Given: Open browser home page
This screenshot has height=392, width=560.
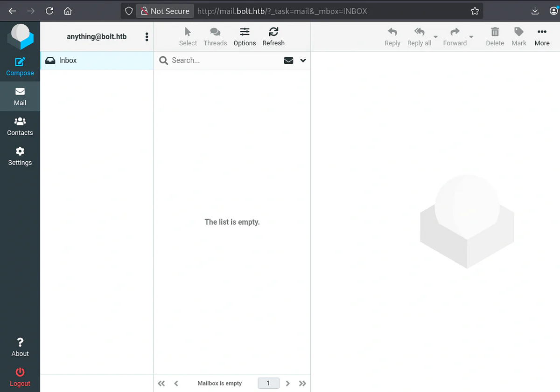Looking at the screenshot, I should pos(68,11).
